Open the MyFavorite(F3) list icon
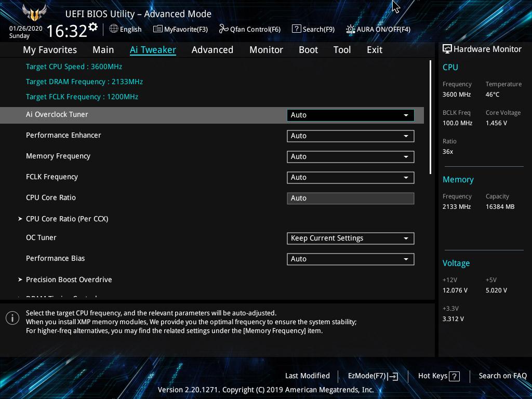532x399 pixels. [158, 29]
